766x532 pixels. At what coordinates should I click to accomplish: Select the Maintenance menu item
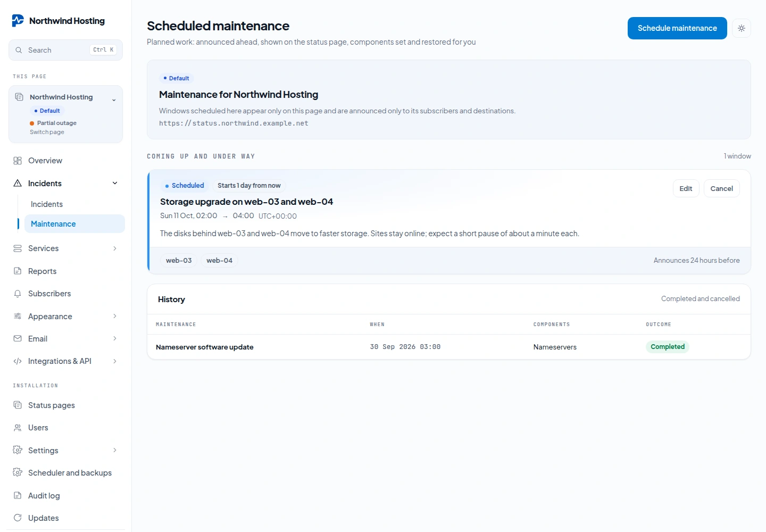[74, 224]
